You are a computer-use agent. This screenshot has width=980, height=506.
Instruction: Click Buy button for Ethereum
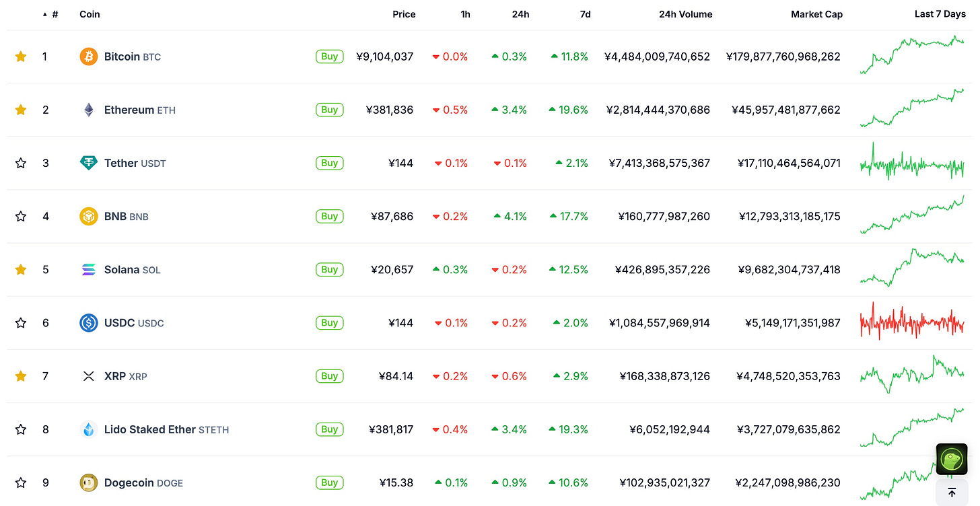(x=330, y=110)
